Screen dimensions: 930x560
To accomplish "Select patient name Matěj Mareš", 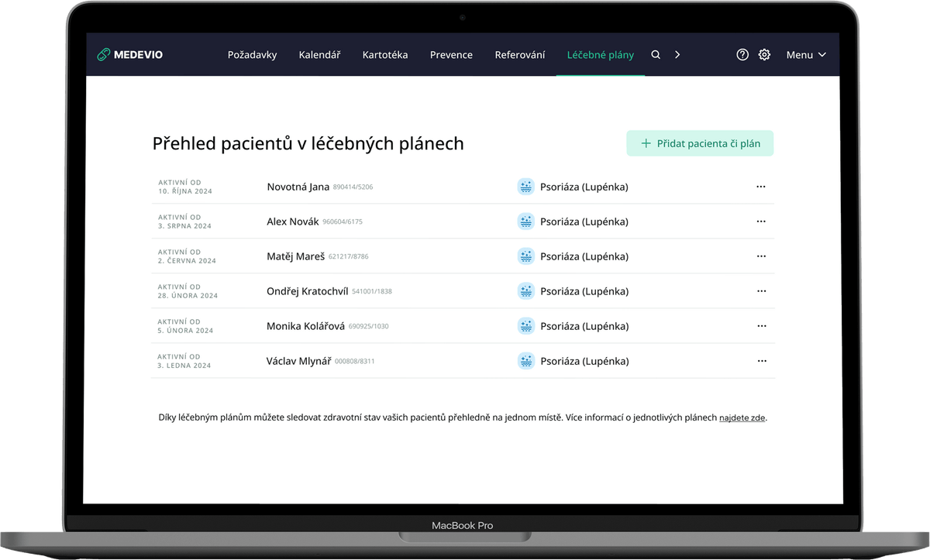I will [x=295, y=256].
